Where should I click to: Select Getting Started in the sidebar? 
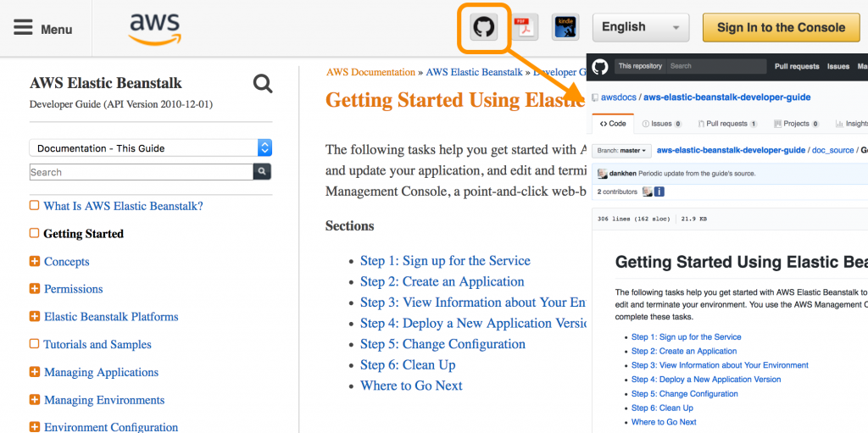[x=84, y=234]
